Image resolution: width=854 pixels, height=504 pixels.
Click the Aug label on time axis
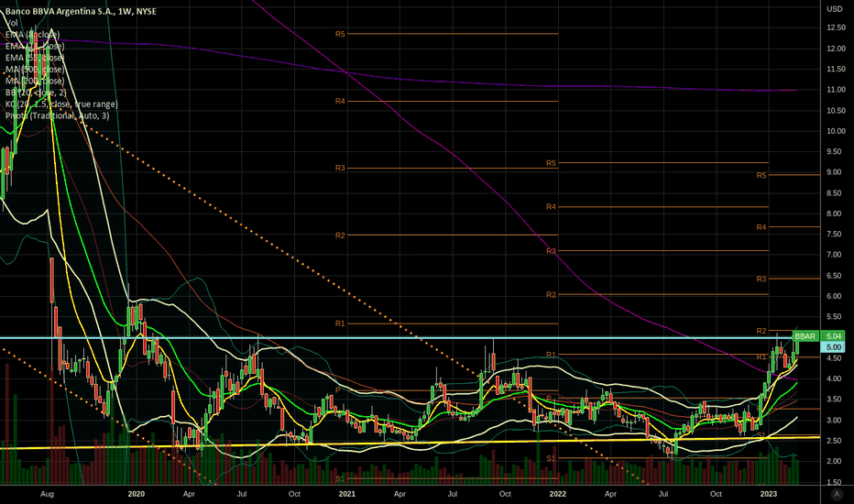pos(48,494)
